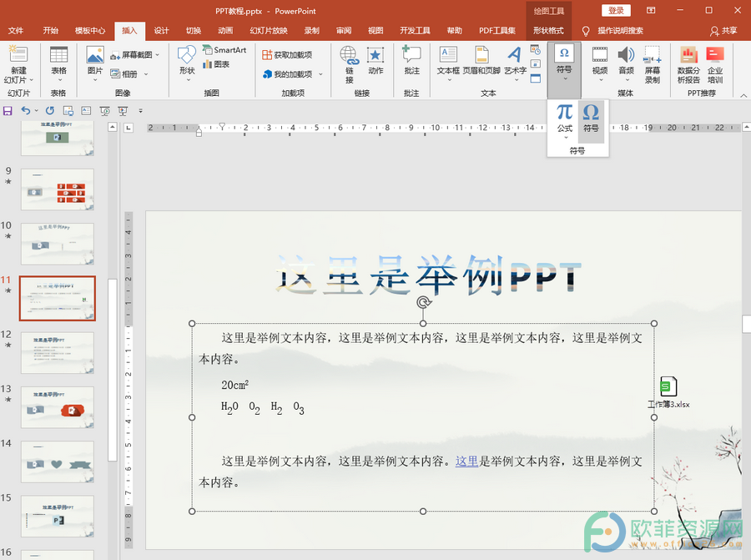The width and height of the screenshot is (751, 560).
Task: Click Get Add-ins (获取加载项)
Action: (287, 55)
